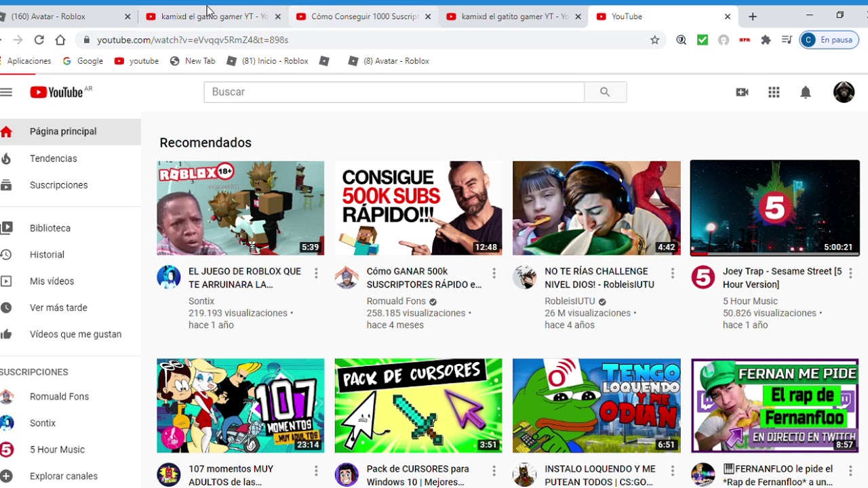The image size is (868, 488).
Task: Open the YouTube hamburger guide menu
Action: [x=6, y=92]
